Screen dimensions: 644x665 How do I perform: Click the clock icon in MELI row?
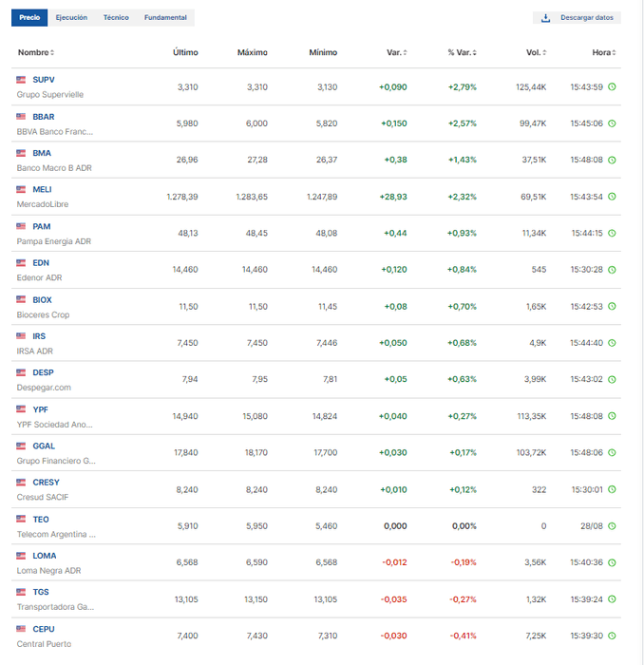(612, 197)
